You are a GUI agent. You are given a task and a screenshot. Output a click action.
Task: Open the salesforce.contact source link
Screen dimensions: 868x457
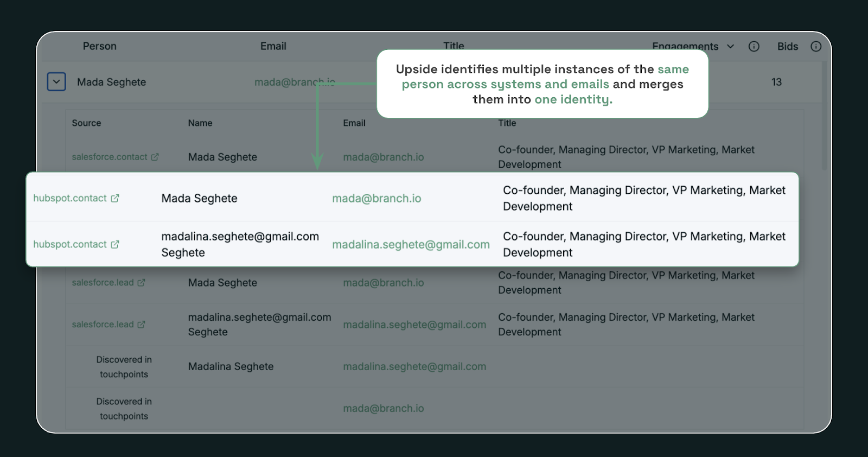[x=110, y=157]
